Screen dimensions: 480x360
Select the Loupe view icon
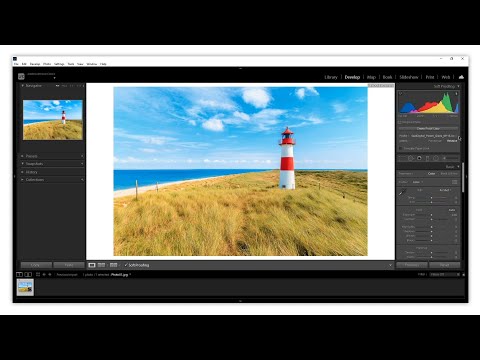[x=92, y=265]
